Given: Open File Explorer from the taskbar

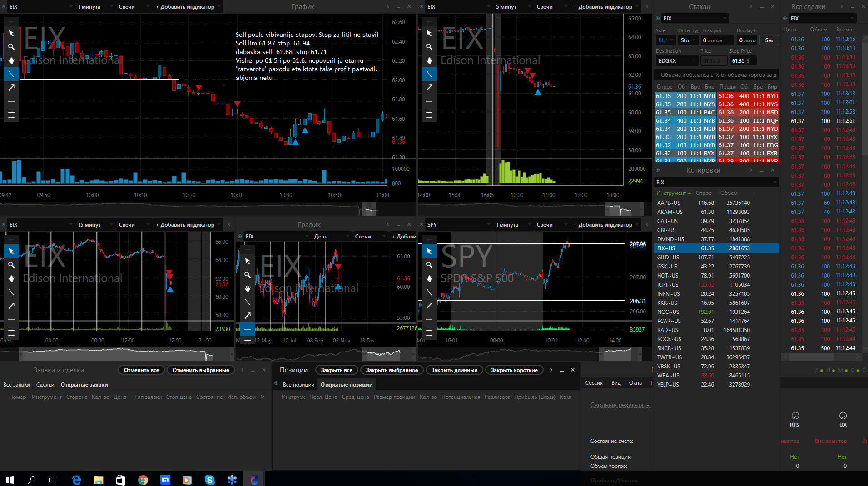Looking at the screenshot, I should click(99, 480).
